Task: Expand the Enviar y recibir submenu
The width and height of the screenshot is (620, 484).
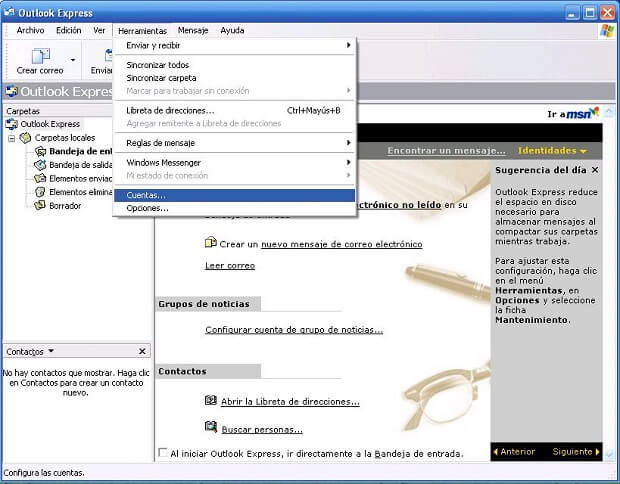Action: point(234,45)
